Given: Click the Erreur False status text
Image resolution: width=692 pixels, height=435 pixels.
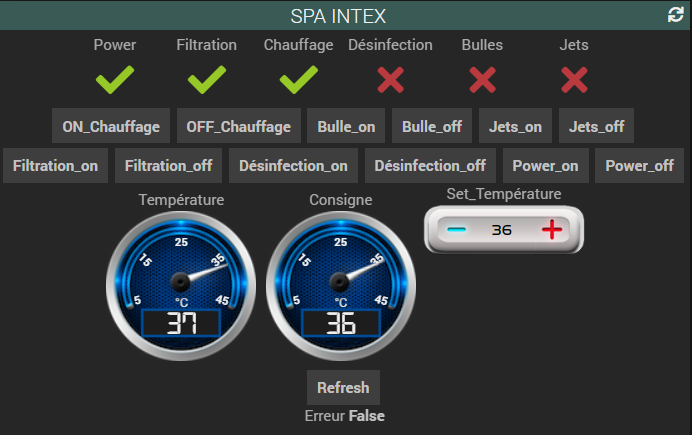Looking at the screenshot, I should (x=345, y=416).
